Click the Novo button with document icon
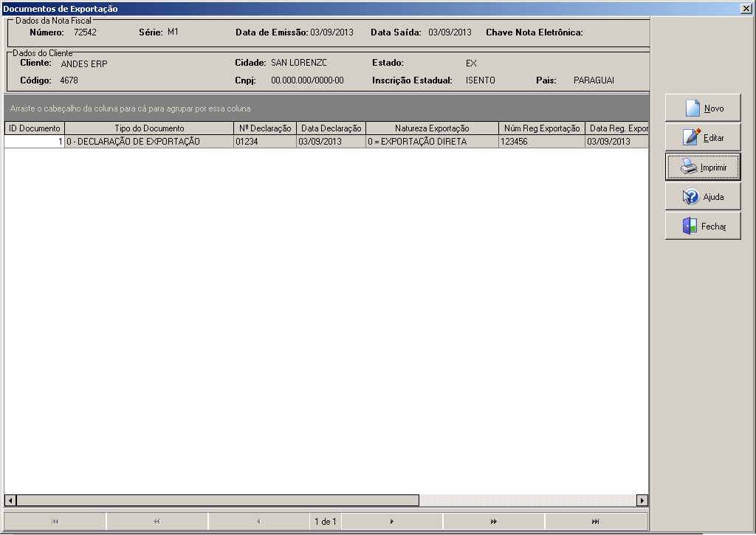Screen dimensions: 756x535 [703, 108]
